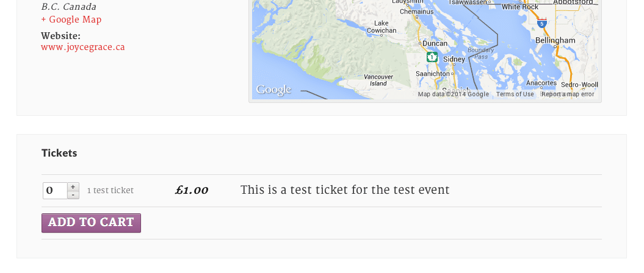Click the Vancouver Island map label
The image size is (644, 273).
point(378,80)
